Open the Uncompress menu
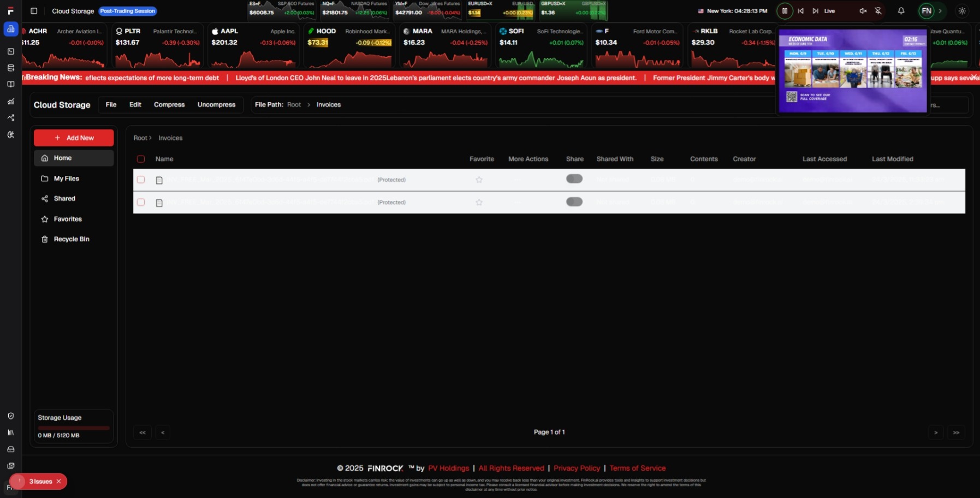Viewport: 980px width, 498px height. [216, 105]
